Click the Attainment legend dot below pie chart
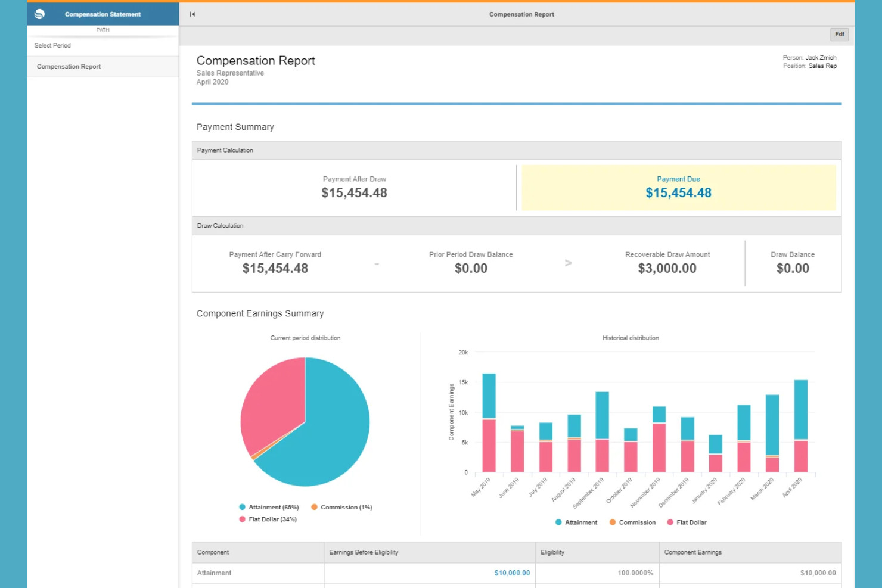This screenshot has height=588, width=882. coord(241,507)
